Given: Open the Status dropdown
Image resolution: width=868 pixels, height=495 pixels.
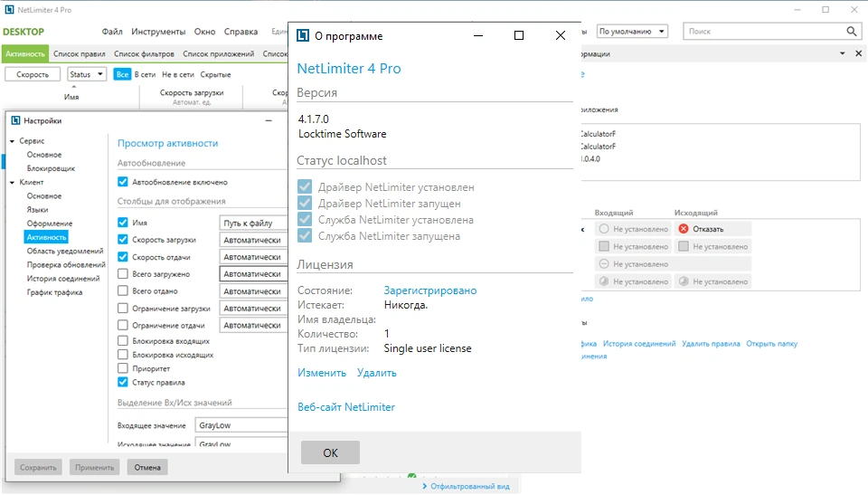Looking at the screenshot, I should [87, 74].
